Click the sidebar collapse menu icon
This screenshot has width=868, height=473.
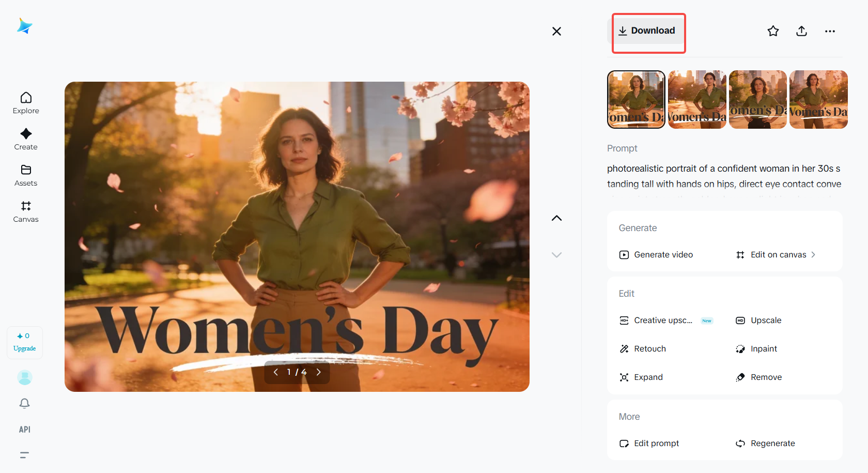coord(24,455)
